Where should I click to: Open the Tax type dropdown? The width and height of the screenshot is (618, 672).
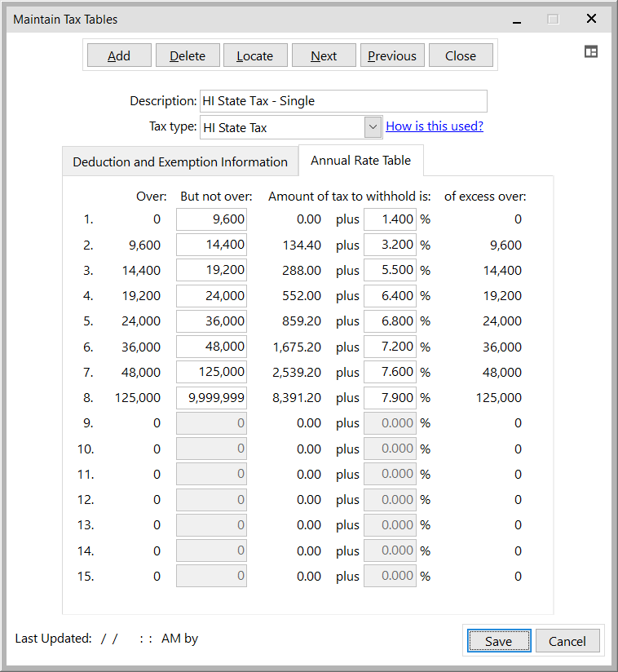tap(373, 127)
